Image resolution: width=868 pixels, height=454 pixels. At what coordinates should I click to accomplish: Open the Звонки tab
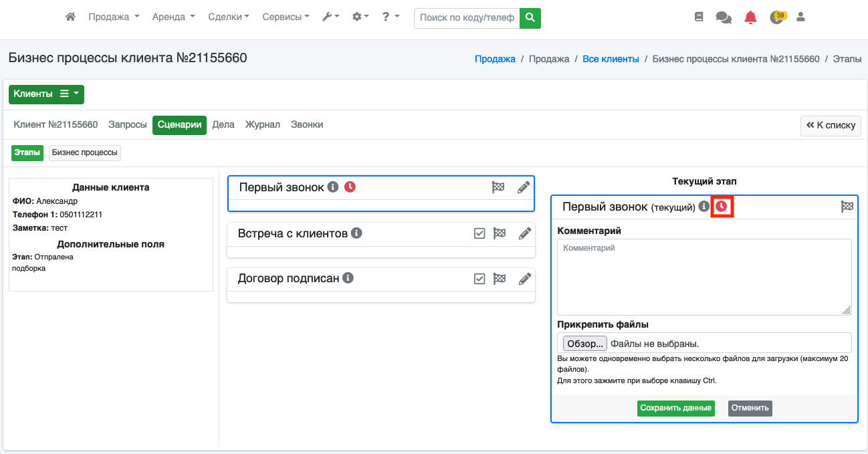[x=307, y=125]
